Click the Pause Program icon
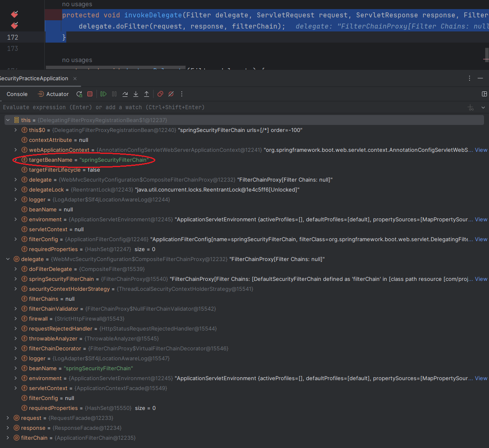This screenshot has height=448, width=489. click(x=114, y=94)
